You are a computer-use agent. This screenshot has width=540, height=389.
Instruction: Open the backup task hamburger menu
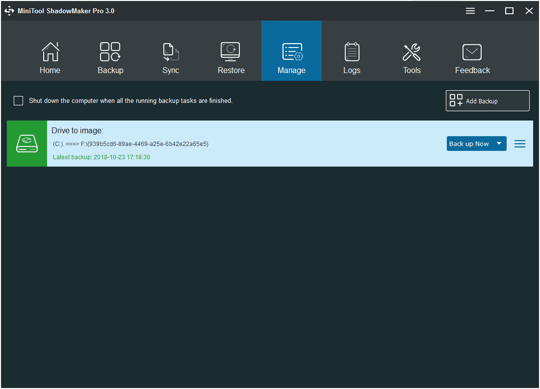tap(520, 144)
